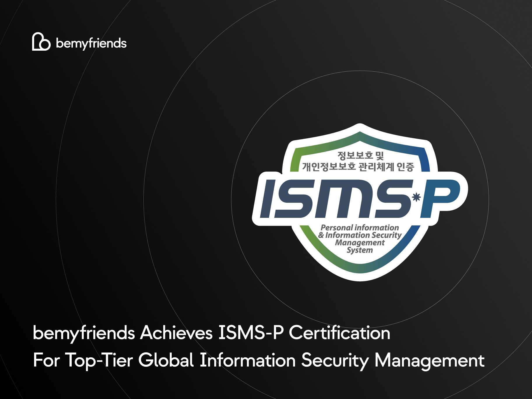This screenshot has height=399, width=532.
Task: Click '& Information Security' text in the badge
Action: coord(360,235)
